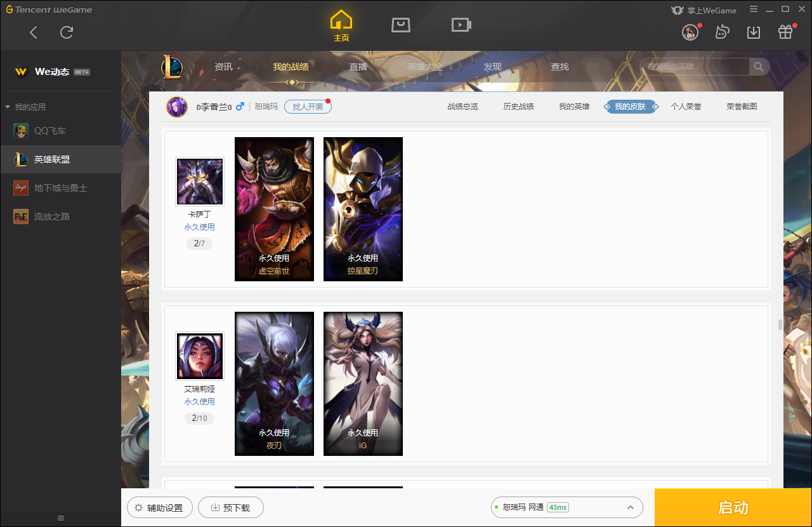Screen dimensions: 812x527
Task: Open 查找 tab
Action: [x=560, y=67]
